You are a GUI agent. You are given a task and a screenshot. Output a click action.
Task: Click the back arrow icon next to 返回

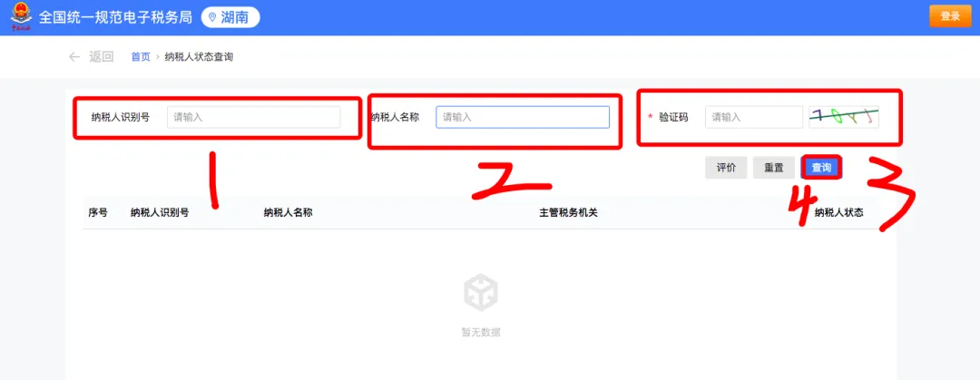point(74,57)
